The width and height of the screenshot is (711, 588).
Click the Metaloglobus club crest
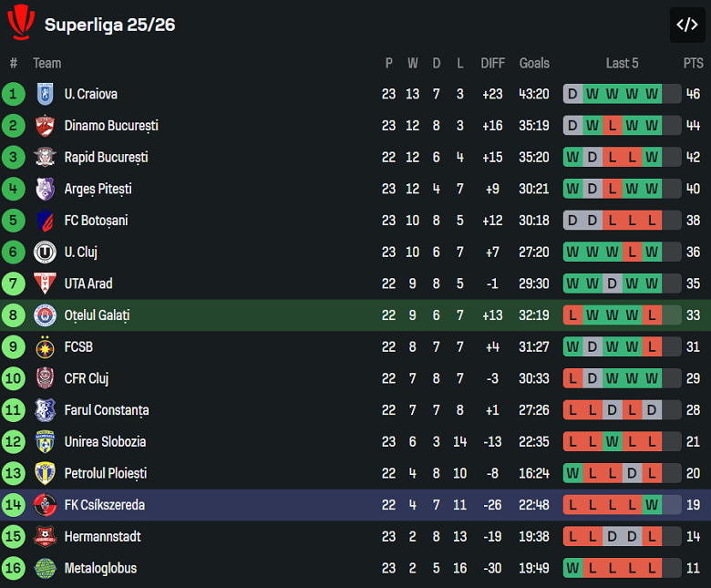(45, 568)
